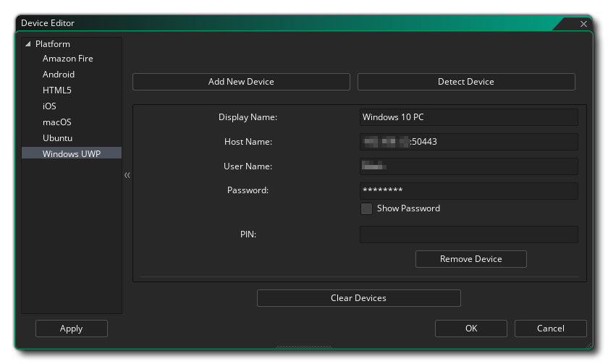
Task: Click the Device Editor title text
Action: 48,23
